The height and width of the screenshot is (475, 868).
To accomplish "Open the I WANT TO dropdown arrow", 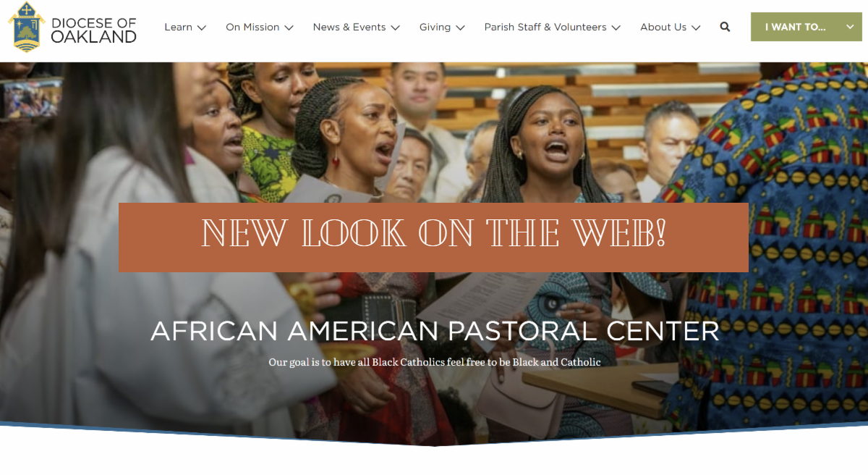I will (x=850, y=27).
